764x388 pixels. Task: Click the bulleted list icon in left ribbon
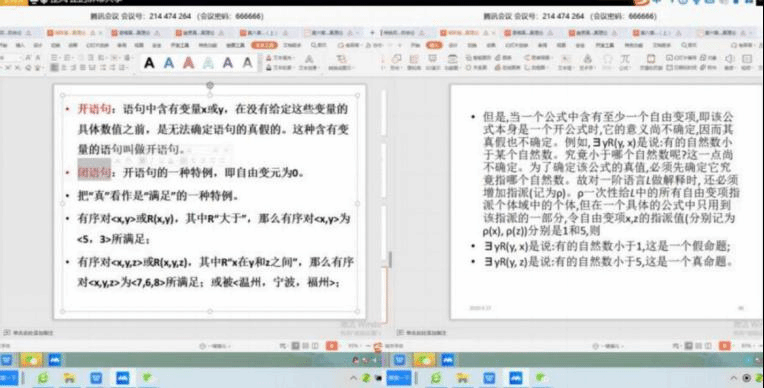[x=55, y=58]
